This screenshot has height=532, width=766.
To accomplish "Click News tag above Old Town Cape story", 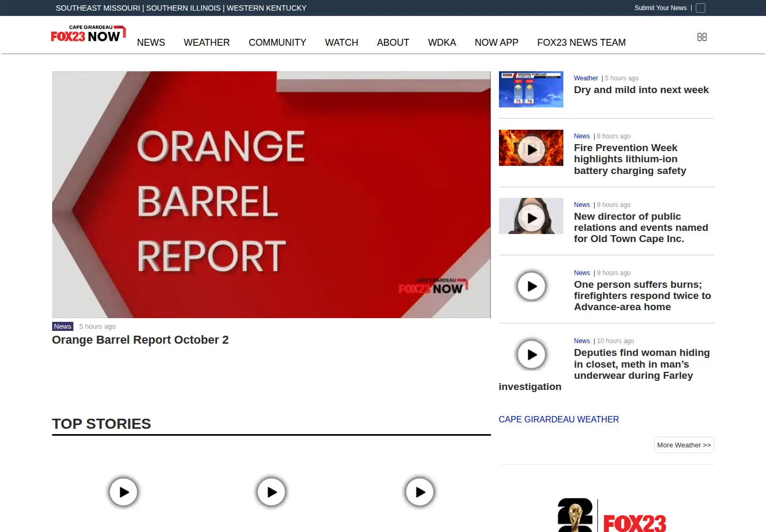I will click(582, 205).
